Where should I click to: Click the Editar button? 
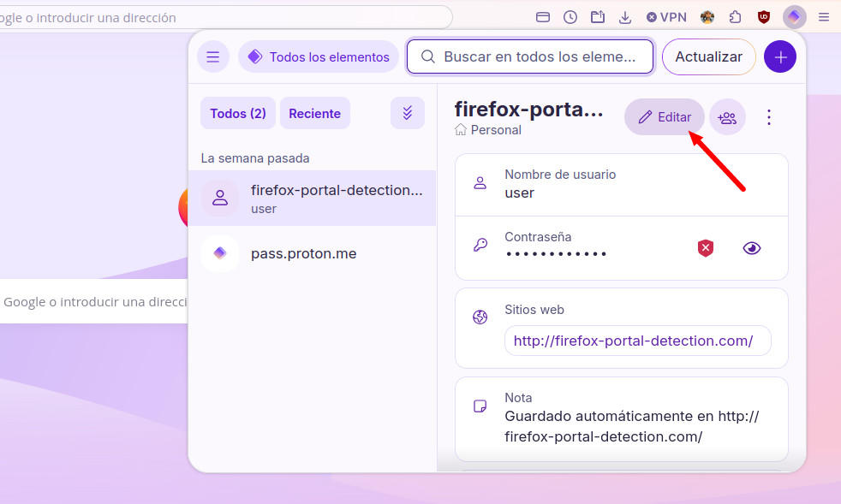tap(665, 117)
